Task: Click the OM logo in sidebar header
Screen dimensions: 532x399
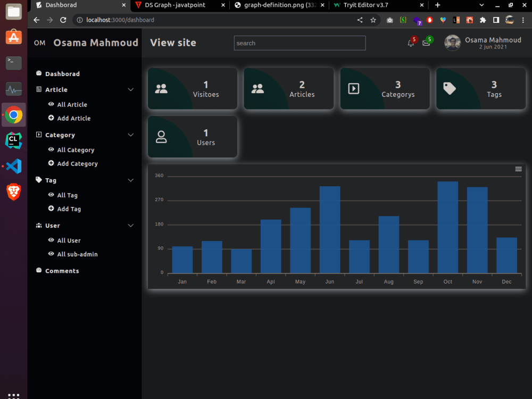Action: click(x=40, y=43)
